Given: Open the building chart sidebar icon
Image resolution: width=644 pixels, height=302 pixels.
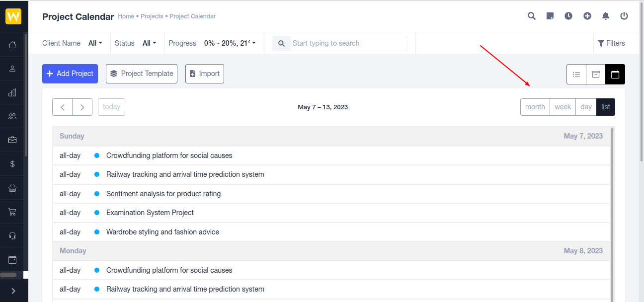Looking at the screenshot, I should click(13, 92).
